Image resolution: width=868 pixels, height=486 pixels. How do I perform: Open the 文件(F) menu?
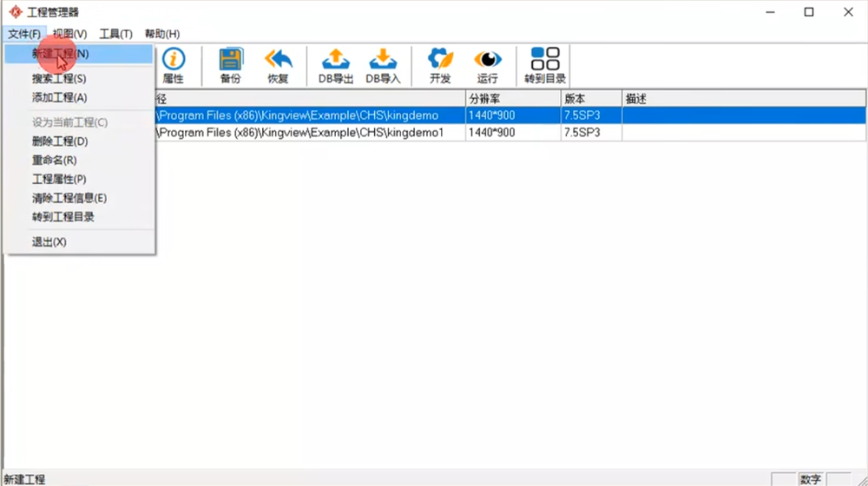coord(23,34)
